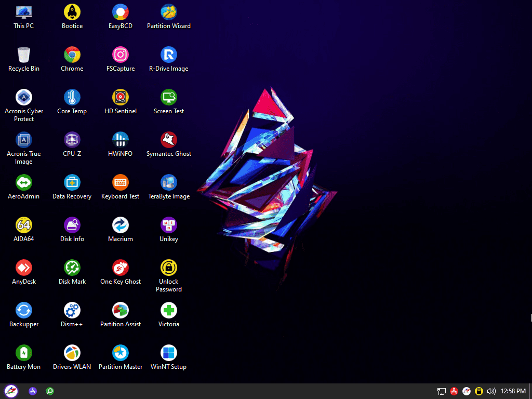
Task: Open the volume speaker tray icon
Action: (491, 391)
